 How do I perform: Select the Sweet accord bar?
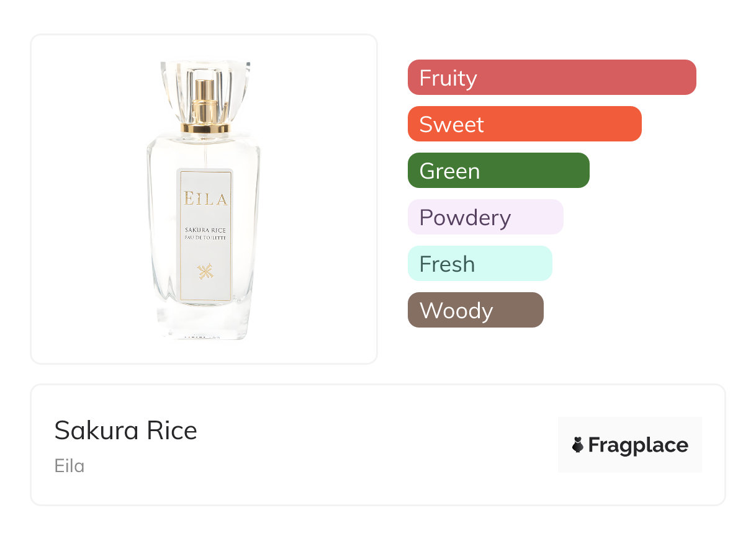coord(524,124)
